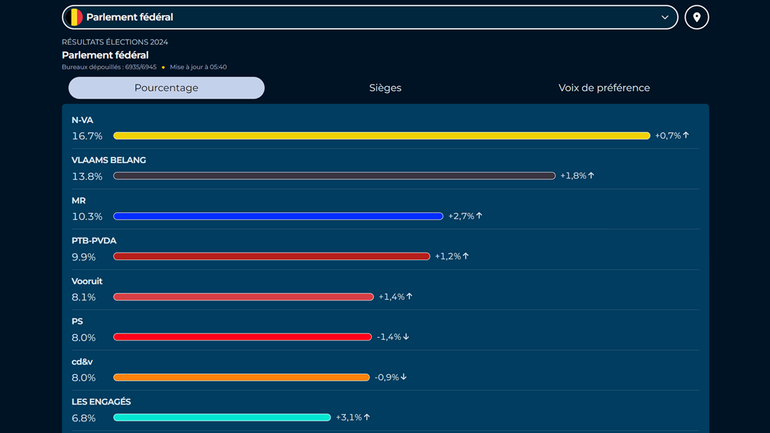
Task: Click the 16.7% score value
Action: click(87, 136)
